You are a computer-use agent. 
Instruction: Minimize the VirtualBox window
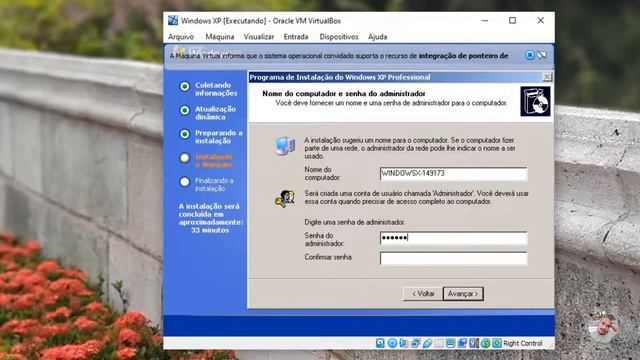pyautogui.click(x=485, y=20)
